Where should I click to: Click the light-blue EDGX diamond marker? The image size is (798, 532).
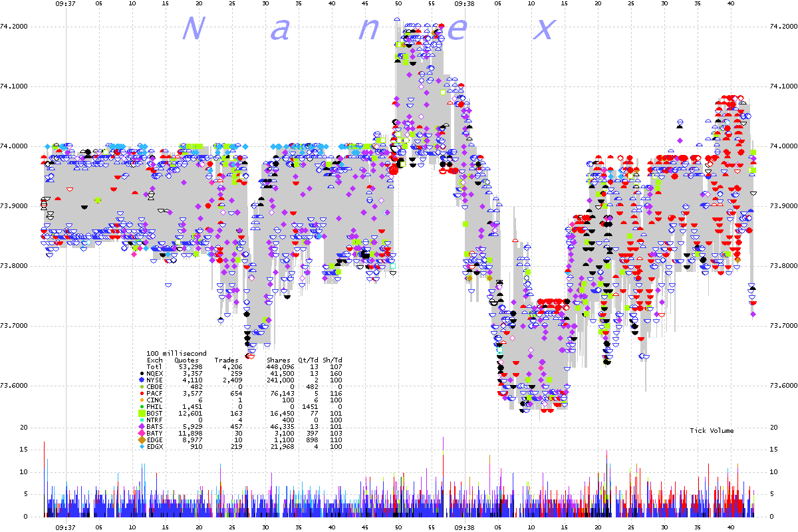coord(140,447)
